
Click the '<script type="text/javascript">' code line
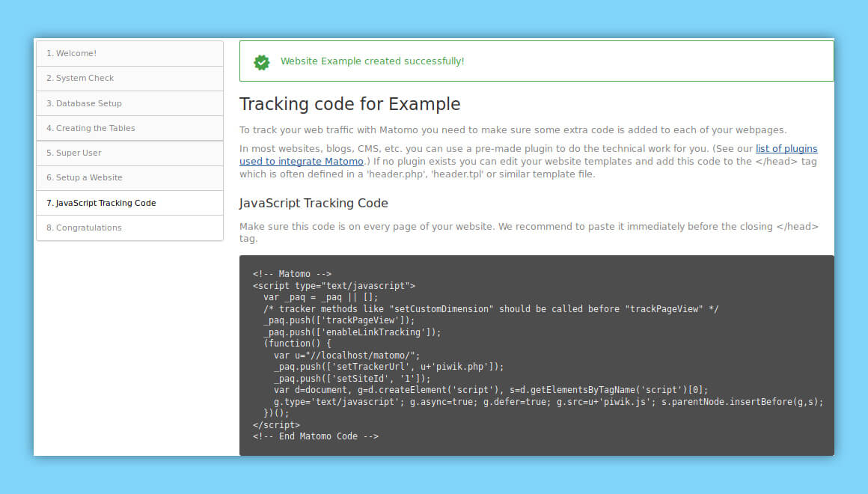334,286
